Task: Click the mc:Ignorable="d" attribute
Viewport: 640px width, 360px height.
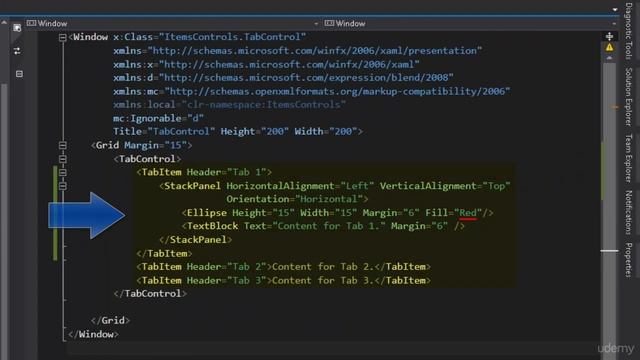Action: pyautogui.click(x=158, y=118)
